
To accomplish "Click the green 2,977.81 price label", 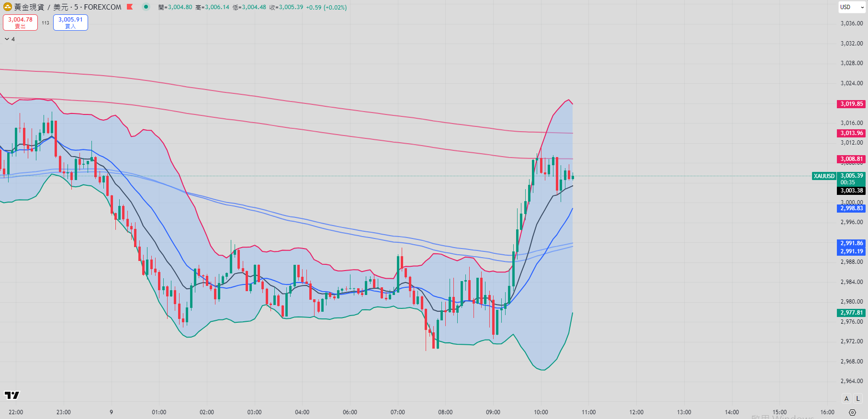I will (852, 313).
